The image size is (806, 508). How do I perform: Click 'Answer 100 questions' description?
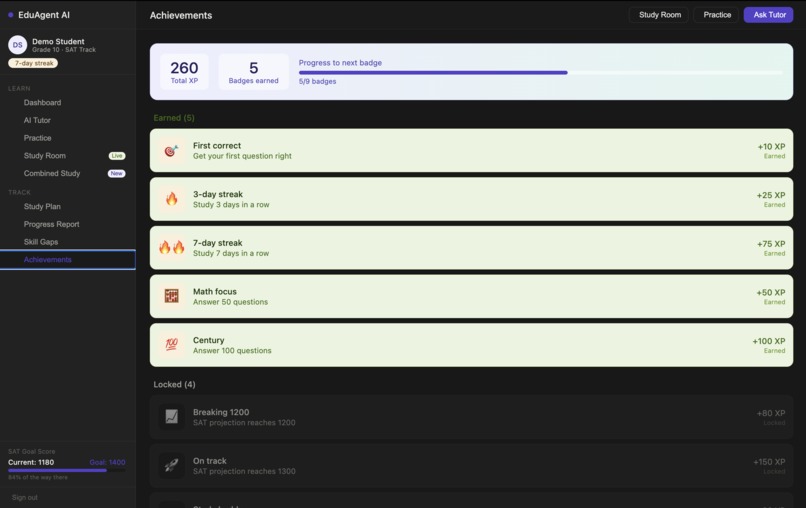click(x=232, y=351)
